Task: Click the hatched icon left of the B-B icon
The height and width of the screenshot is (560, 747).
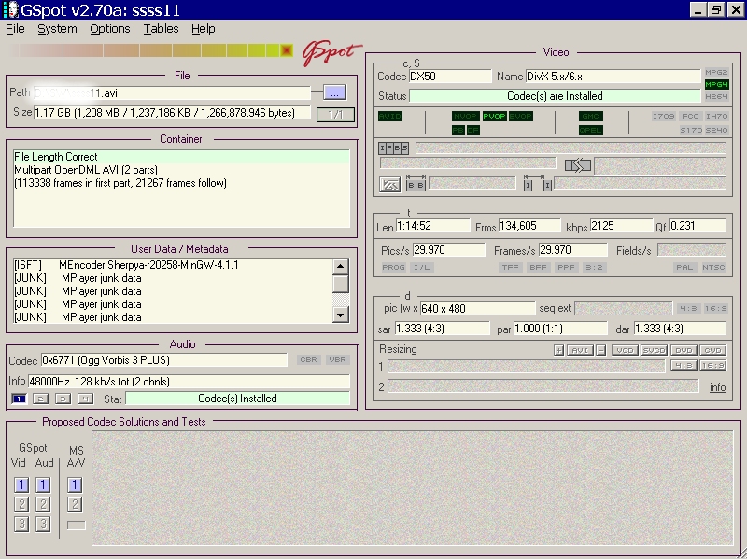Action: [x=389, y=184]
